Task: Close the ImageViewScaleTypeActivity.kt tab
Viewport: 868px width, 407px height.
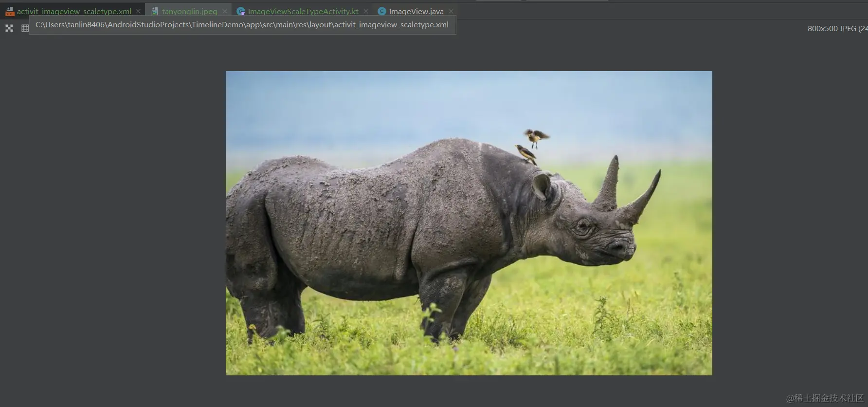Action: coord(366,11)
